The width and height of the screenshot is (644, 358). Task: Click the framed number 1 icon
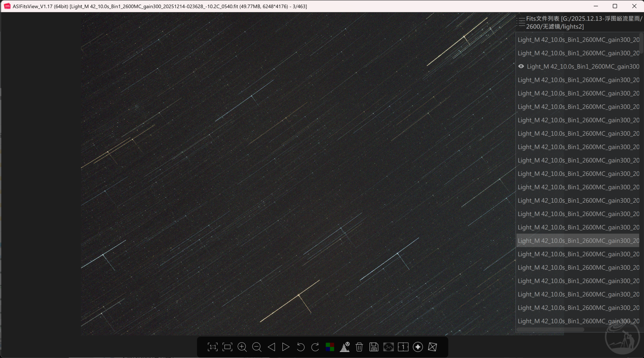pos(403,347)
